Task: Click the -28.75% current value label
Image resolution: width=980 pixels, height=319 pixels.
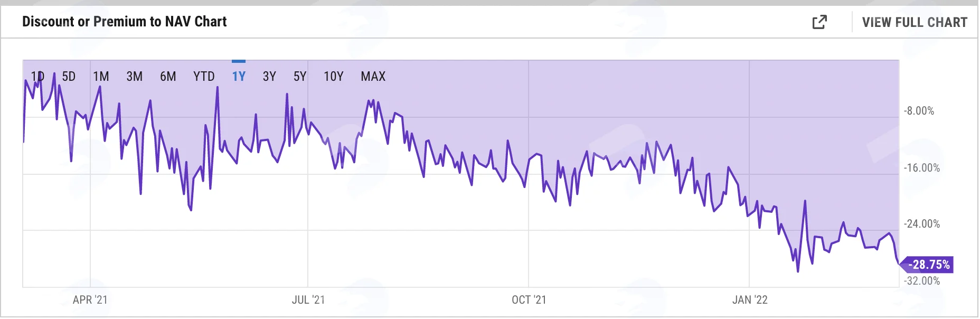Action: [x=928, y=265]
